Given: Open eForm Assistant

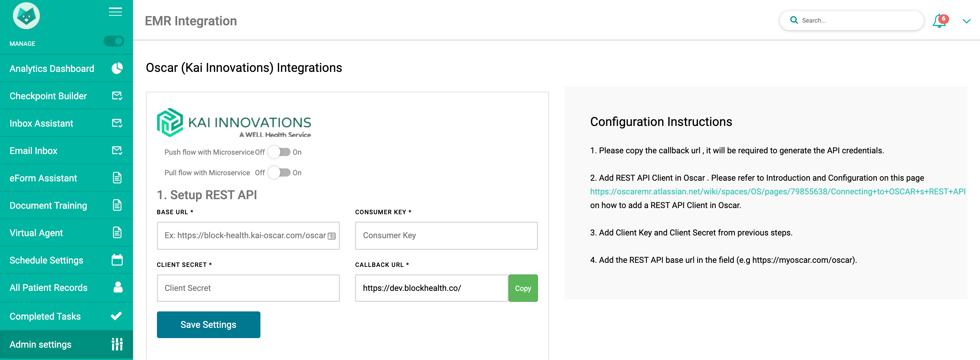Looking at the screenshot, I should click(66, 178).
